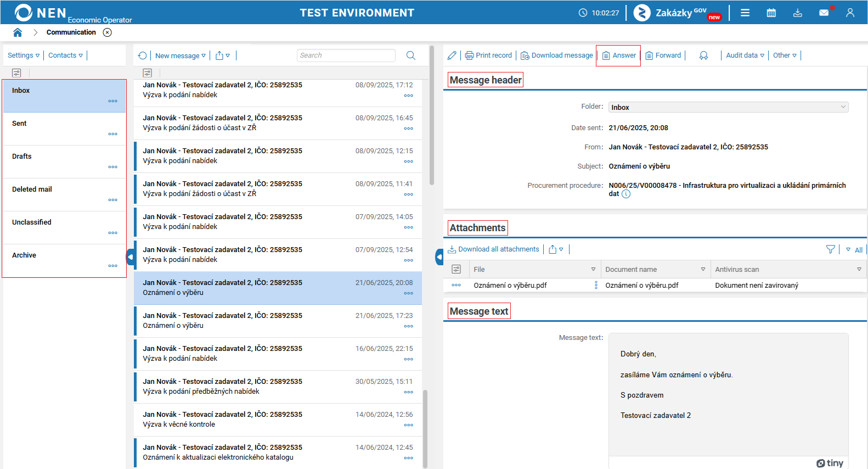Viewport: 868px width, 469px height.
Task: Open the Settings dropdown menu
Action: (x=24, y=55)
